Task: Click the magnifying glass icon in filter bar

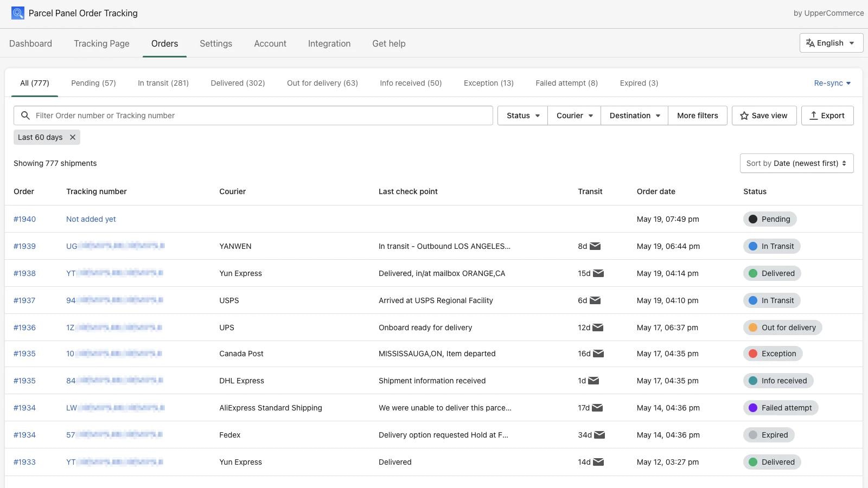Action: click(x=25, y=115)
